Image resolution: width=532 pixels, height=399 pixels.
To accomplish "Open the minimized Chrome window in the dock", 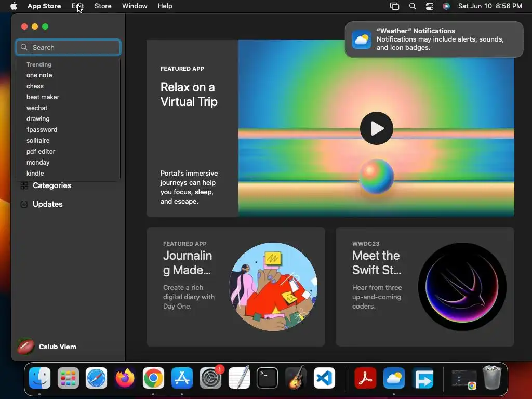I will 463,379.
